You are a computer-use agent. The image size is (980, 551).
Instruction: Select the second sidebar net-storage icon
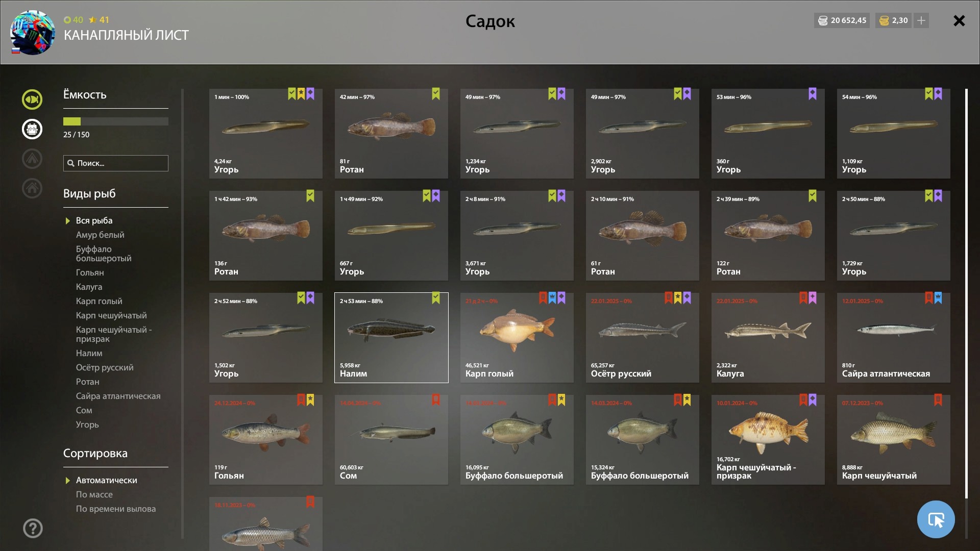pyautogui.click(x=32, y=129)
